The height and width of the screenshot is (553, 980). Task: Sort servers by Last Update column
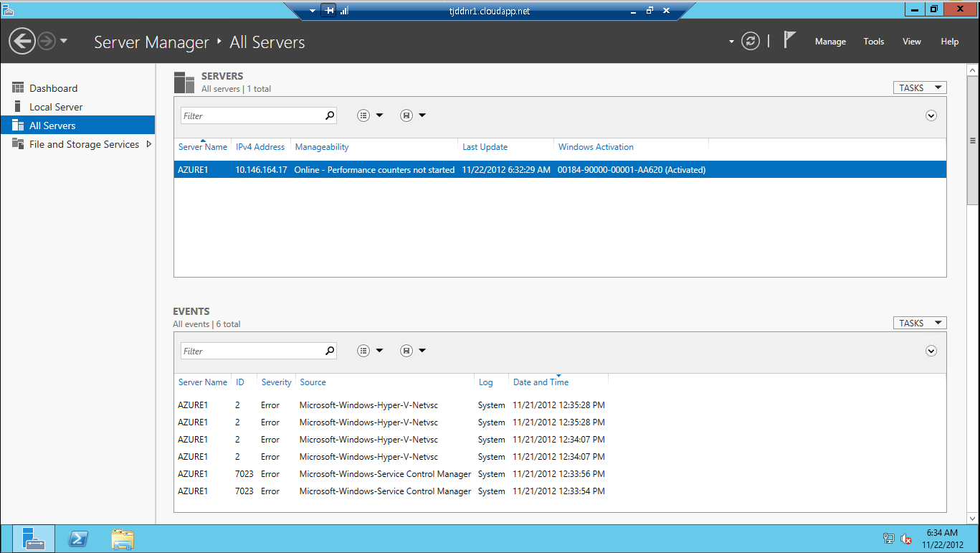(485, 147)
